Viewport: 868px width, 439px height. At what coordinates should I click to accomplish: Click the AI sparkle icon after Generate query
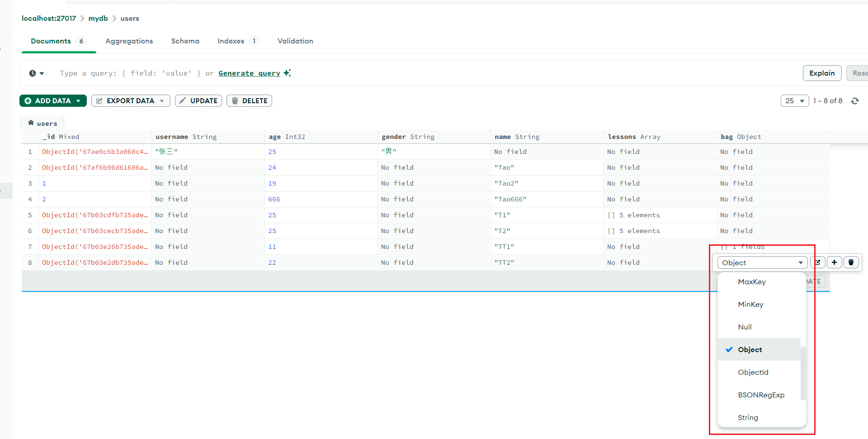pos(287,73)
